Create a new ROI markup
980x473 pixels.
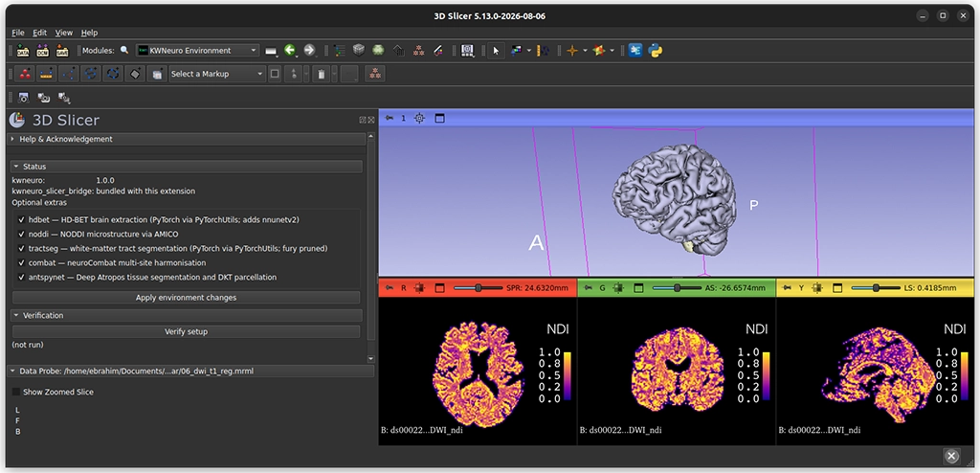click(x=156, y=74)
